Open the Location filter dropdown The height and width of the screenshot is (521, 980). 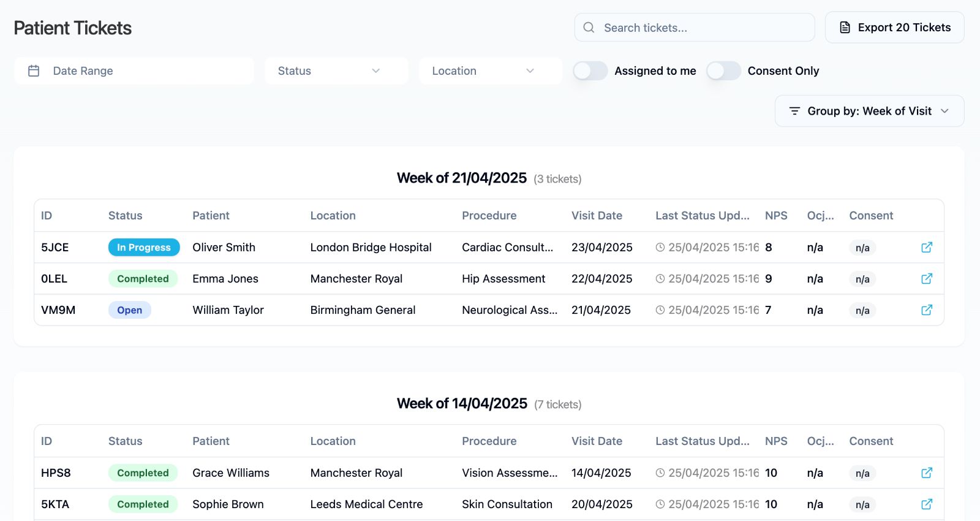tap(491, 71)
